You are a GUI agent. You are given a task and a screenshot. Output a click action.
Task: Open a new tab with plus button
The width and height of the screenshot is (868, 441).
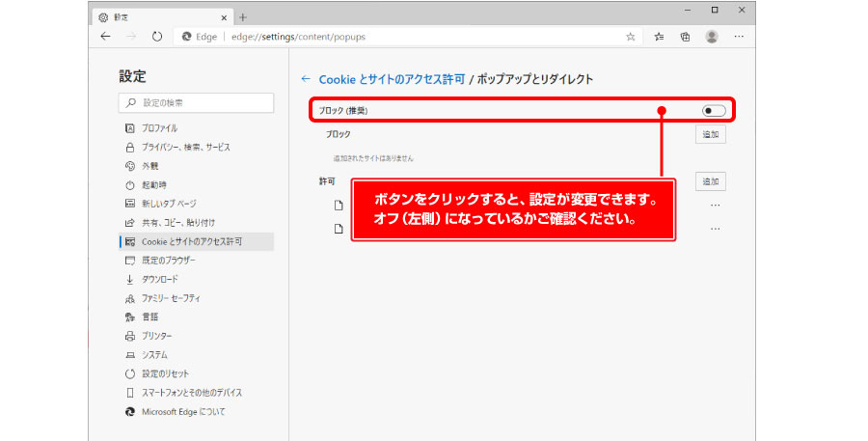(x=243, y=17)
